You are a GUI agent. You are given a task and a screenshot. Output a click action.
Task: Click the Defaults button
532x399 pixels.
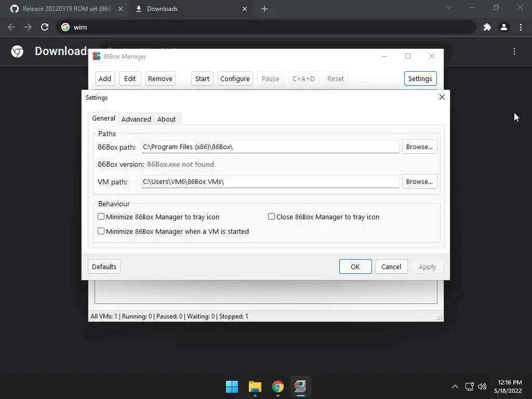pyautogui.click(x=104, y=267)
